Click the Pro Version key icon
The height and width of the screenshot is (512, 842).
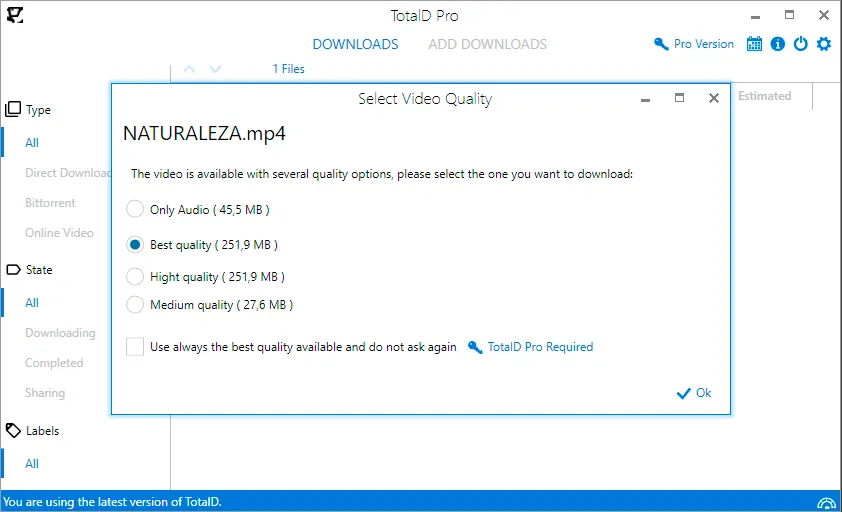pos(660,44)
